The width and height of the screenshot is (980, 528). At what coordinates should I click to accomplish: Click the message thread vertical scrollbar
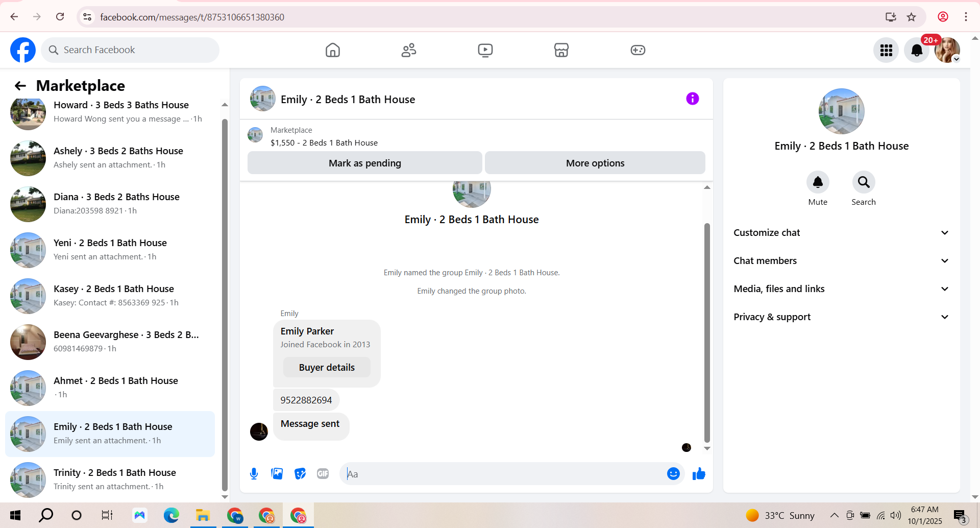tap(707, 332)
